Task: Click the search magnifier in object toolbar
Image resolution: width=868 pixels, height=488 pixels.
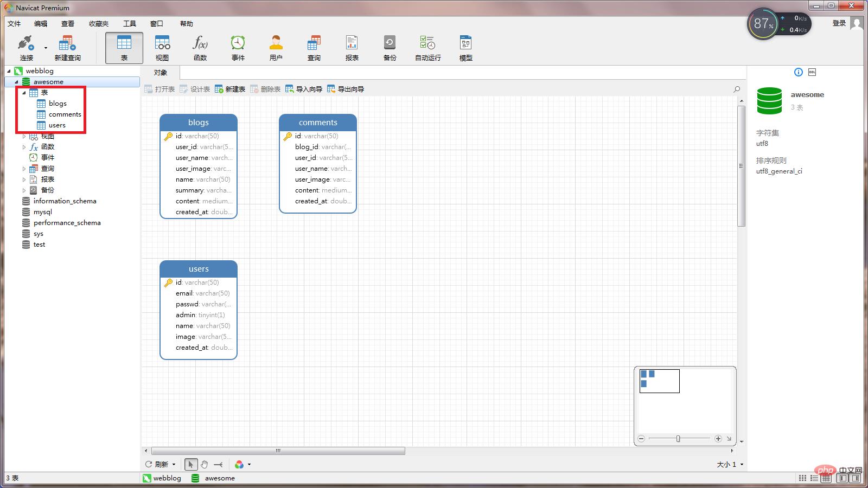Action: pos(737,89)
